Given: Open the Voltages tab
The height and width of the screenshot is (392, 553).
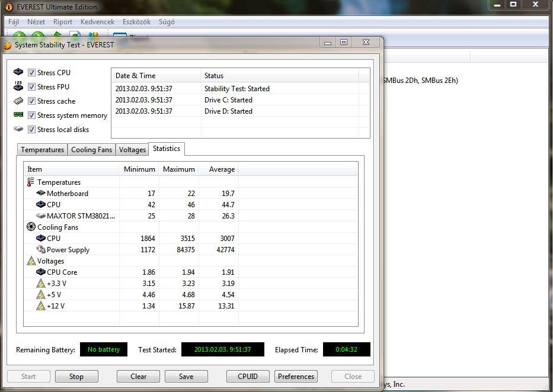Looking at the screenshot, I should click(x=132, y=150).
